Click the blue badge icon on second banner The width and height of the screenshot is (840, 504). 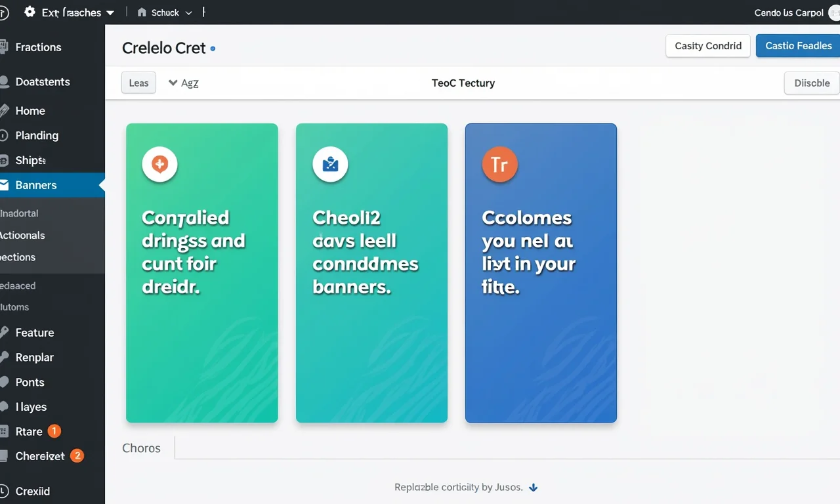click(x=330, y=164)
